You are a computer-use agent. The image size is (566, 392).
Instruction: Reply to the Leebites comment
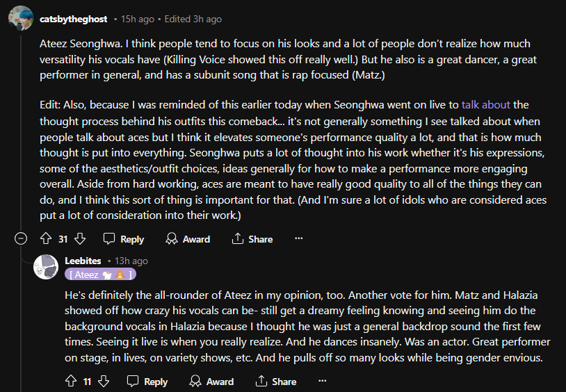tap(147, 381)
